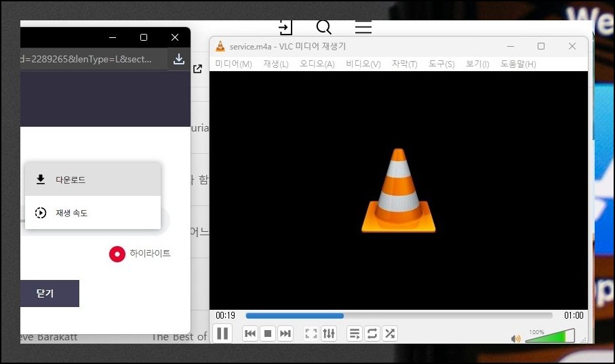Toggle shuffle random playback in VLC
This screenshot has height=364, width=615.
tap(389, 333)
